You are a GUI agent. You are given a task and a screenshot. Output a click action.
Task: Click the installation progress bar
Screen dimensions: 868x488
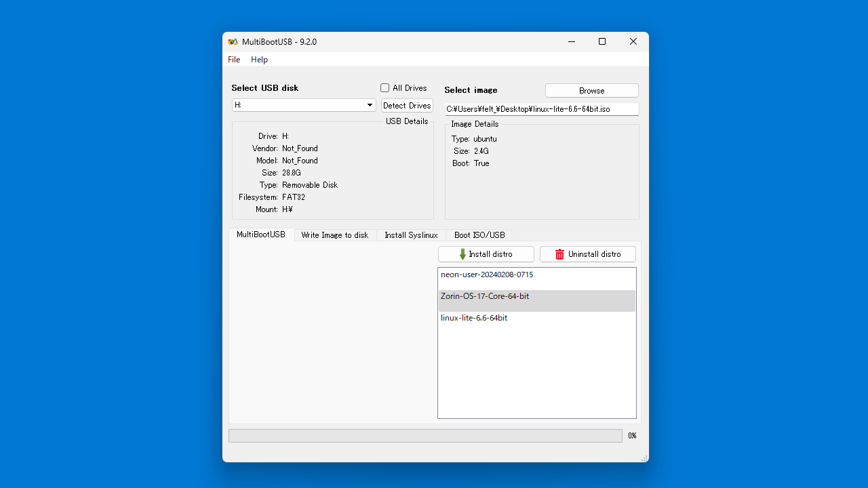tap(425, 436)
